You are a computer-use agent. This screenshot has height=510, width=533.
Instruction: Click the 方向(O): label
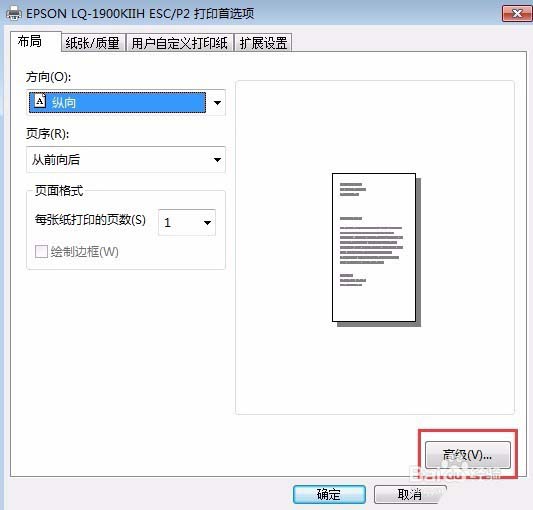coord(48,77)
